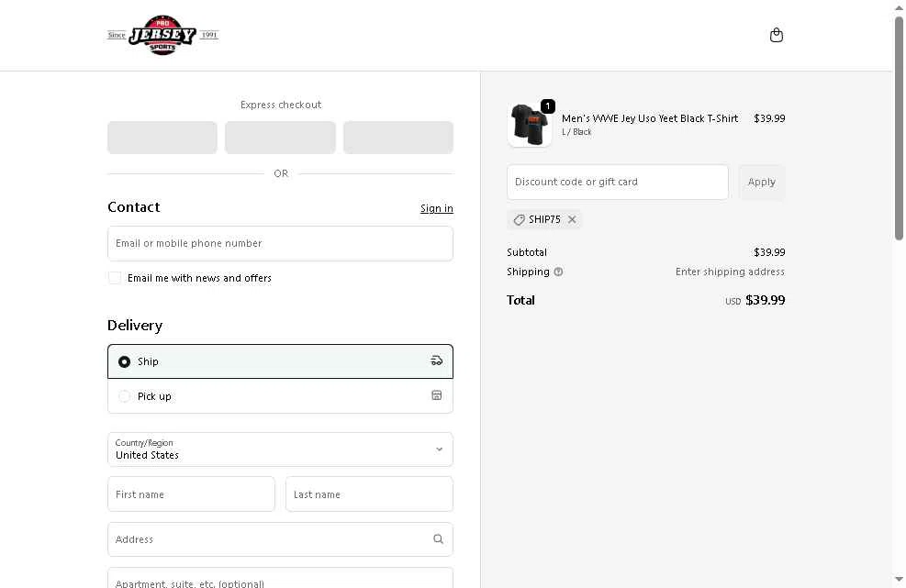Click the Apply discount button
906x588 pixels.
(761, 182)
